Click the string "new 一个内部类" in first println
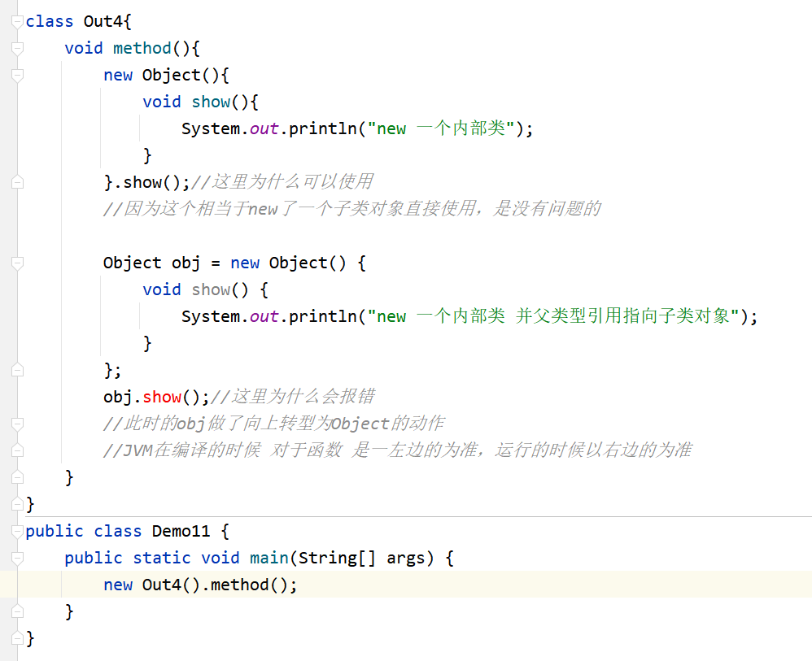Image resolution: width=812 pixels, height=661 pixels. [441, 128]
